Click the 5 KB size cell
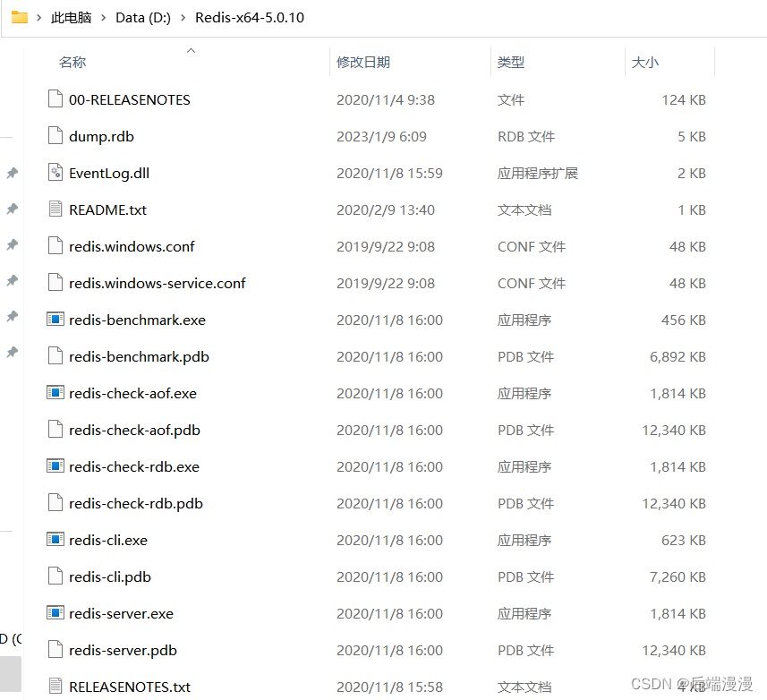This screenshot has width=767, height=700. [x=692, y=136]
